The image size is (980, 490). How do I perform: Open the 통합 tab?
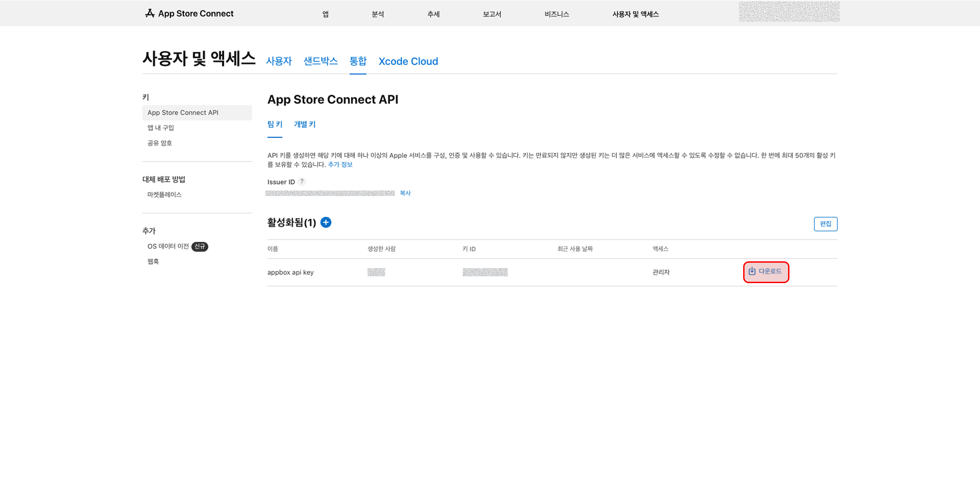tap(358, 61)
